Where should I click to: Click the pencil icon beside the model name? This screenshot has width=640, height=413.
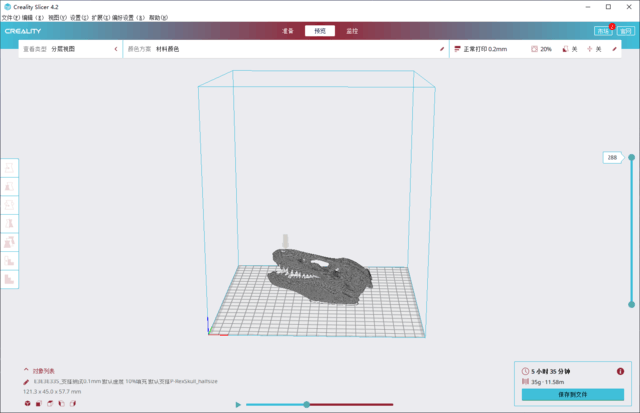[x=26, y=382]
